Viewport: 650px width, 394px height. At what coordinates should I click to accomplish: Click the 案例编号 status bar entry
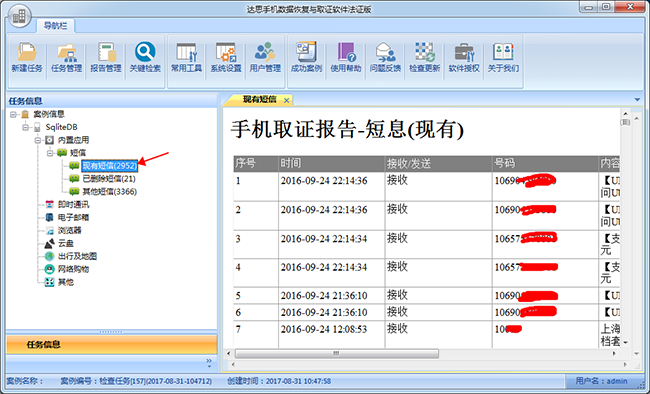tap(136, 381)
